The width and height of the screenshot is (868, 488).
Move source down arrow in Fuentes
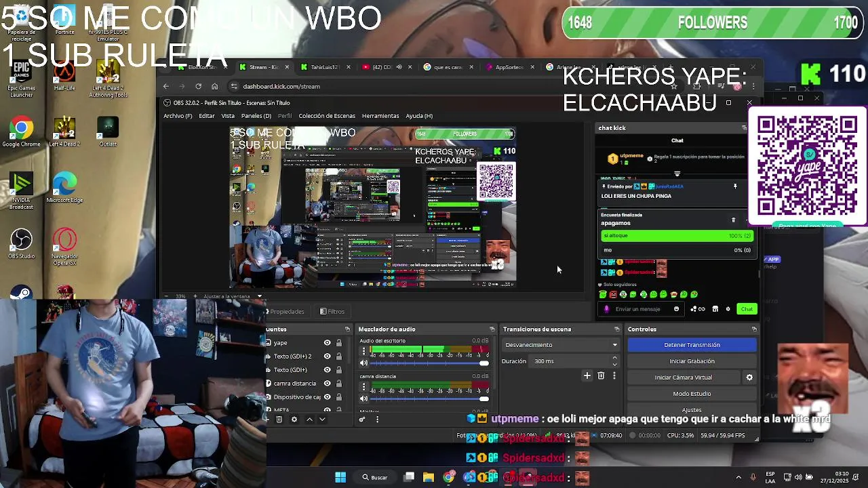tap(322, 420)
